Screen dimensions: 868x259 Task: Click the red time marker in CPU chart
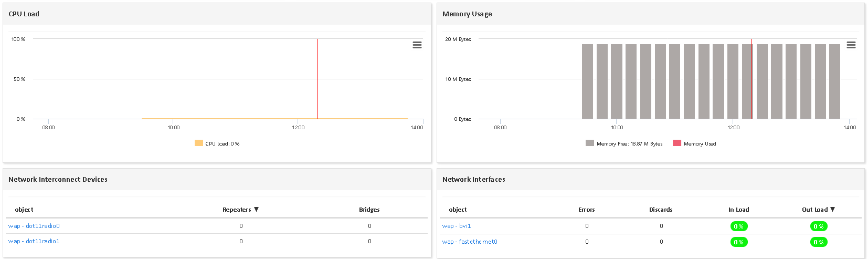tap(317, 79)
